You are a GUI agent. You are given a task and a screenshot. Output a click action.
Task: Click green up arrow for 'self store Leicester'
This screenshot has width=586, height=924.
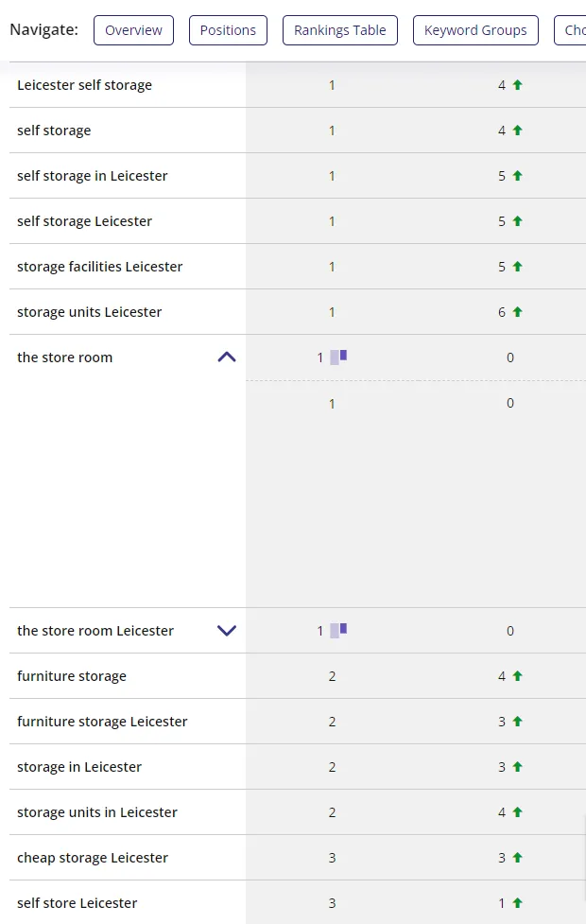click(517, 903)
